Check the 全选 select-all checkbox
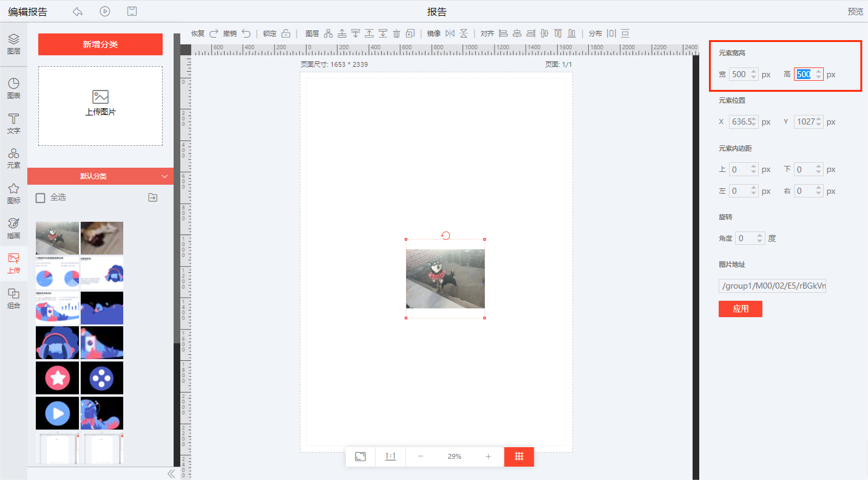Viewport: 868px width, 480px height. point(41,197)
